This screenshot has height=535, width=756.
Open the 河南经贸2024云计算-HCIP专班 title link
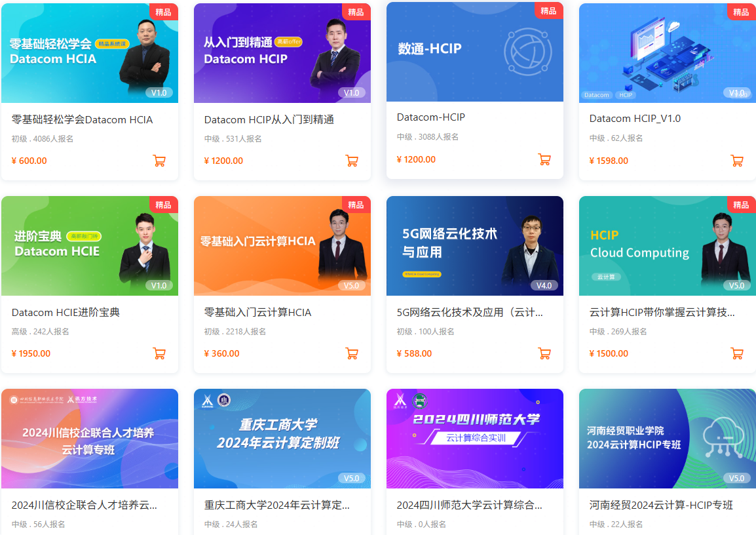click(x=661, y=505)
